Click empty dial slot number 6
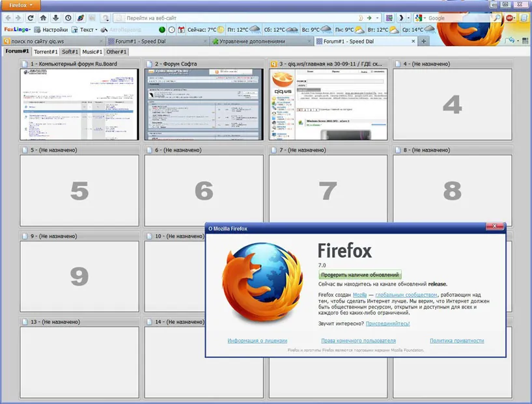This screenshot has height=404, width=532. 204,191
